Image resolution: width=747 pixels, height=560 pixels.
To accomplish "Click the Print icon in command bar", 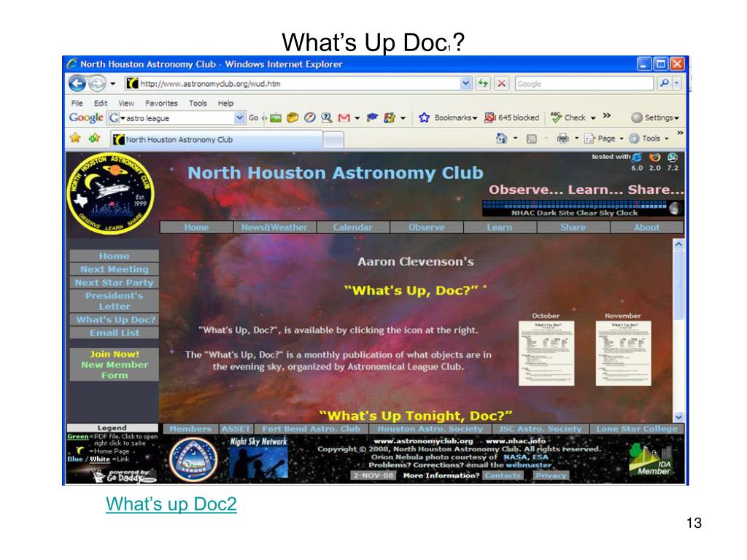I will pos(562,139).
